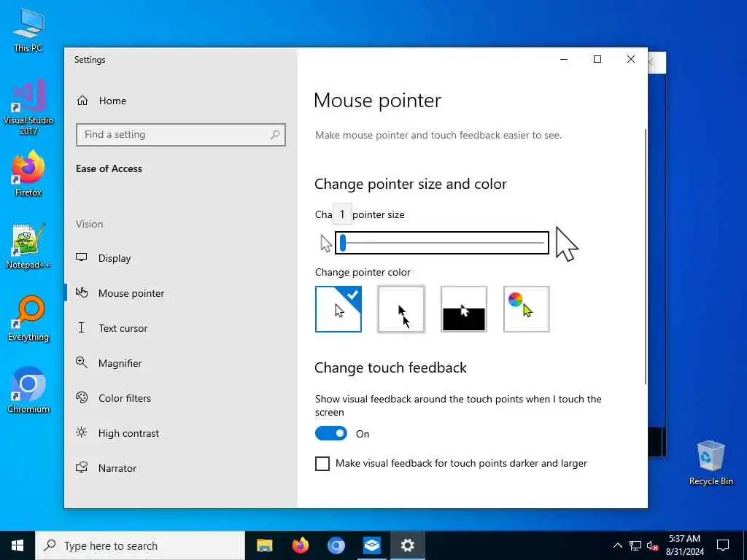Enable darker and larger touch feedback checkbox
This screenshot has width=747, height=560.
(322, 463)
